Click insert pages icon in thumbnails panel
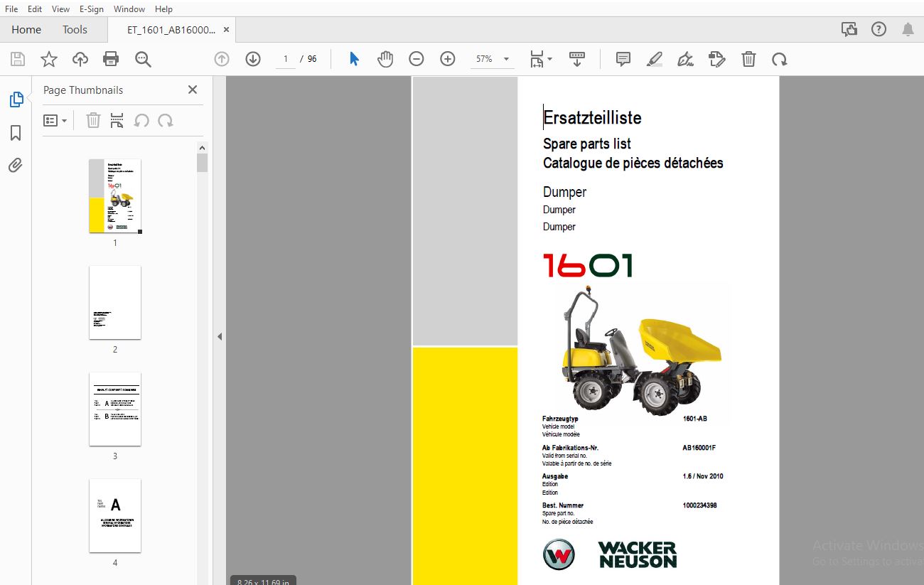924x585 pixels. point(117,121)
